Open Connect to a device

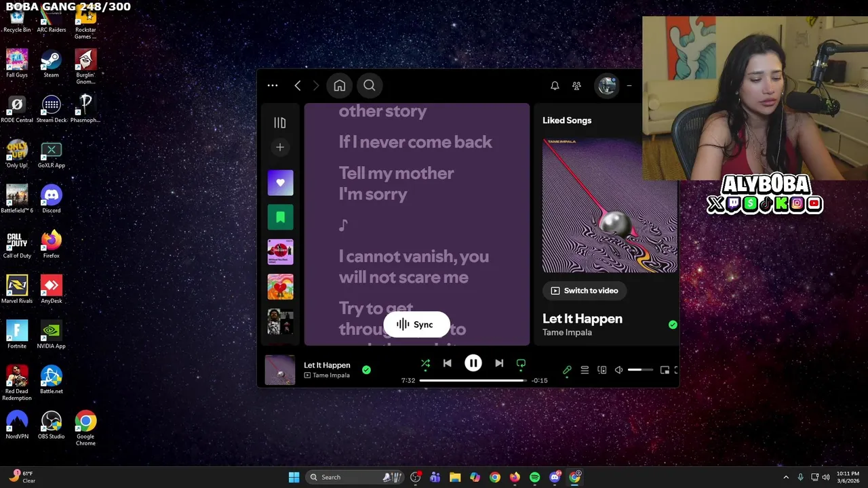click(601, 370)
